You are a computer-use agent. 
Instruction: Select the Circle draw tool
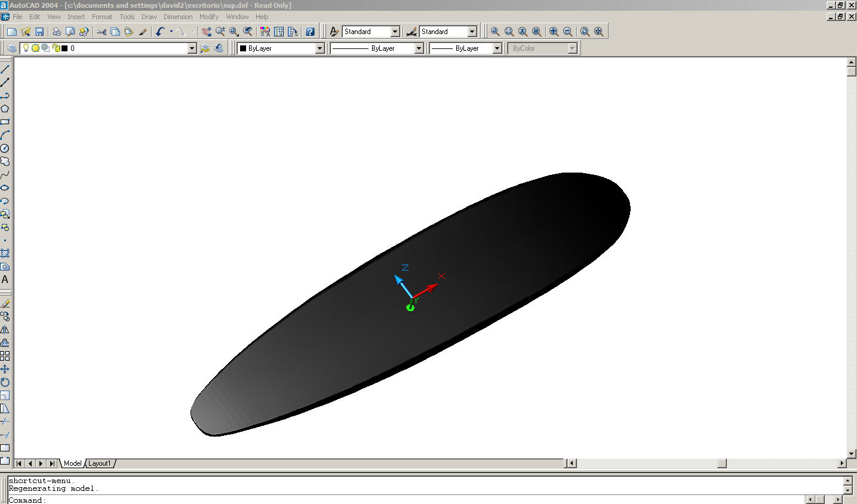click(5, 148)
